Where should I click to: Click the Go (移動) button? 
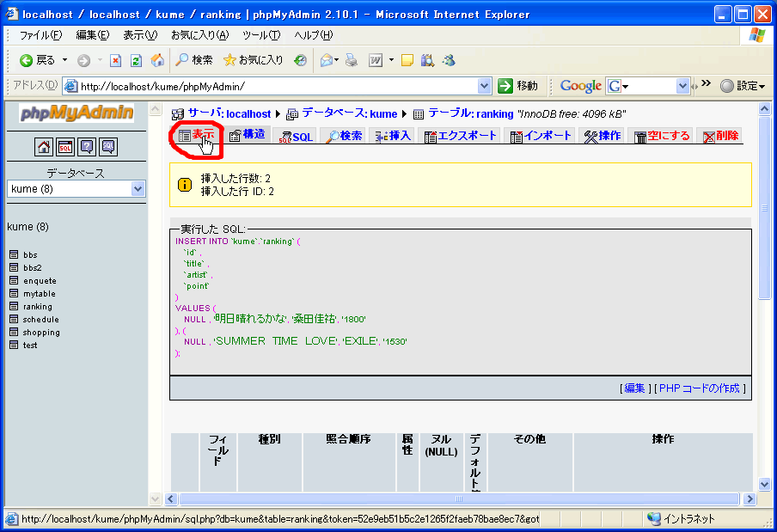[518, 86]
